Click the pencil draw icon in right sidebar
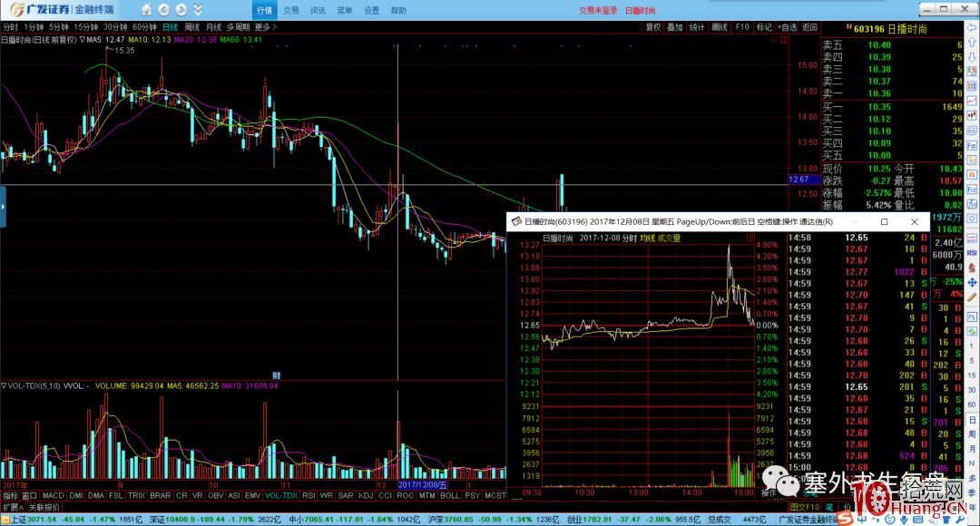This screenshot has height=526, width=980. coord(972,298)
